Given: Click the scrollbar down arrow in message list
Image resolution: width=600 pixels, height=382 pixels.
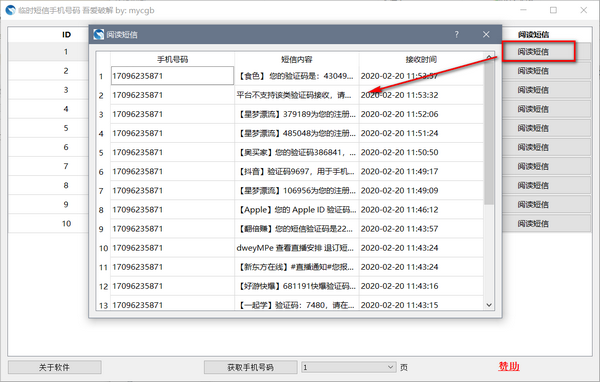Looking at the screenshot, I should (x=489, y=305).
